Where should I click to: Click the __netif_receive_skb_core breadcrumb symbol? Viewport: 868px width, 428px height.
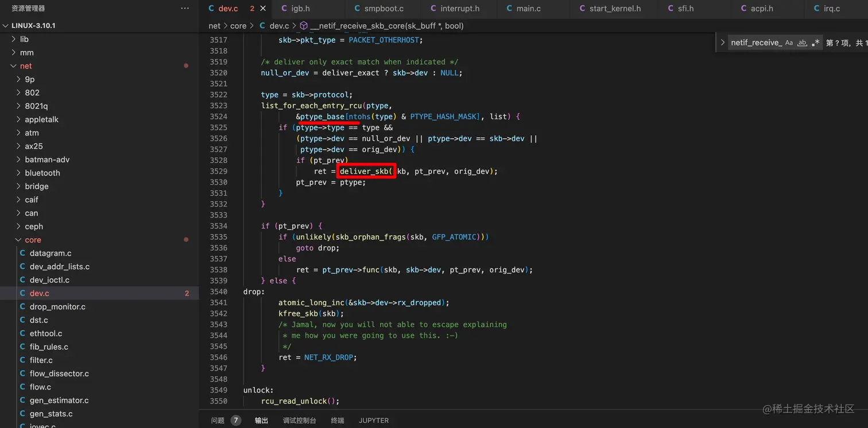point(386,26)
